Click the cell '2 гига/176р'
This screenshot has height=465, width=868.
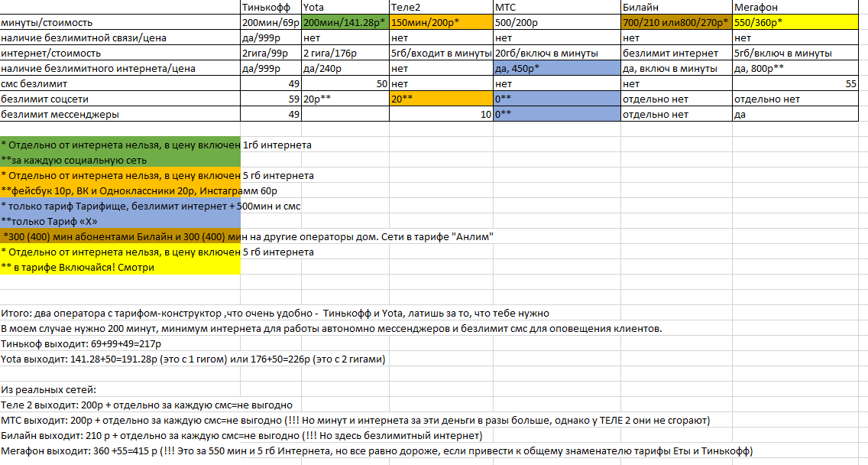[x=345, y=54]
